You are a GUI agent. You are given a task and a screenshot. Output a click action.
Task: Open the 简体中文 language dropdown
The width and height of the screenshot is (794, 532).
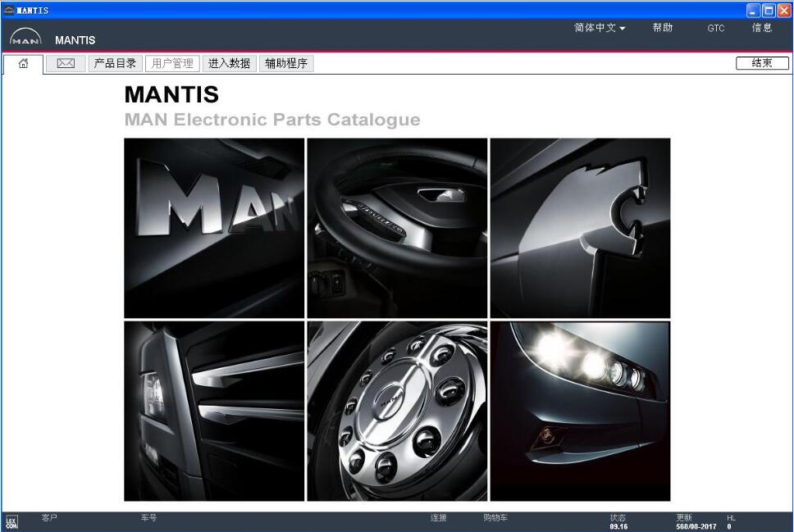[x=598, y=27]
